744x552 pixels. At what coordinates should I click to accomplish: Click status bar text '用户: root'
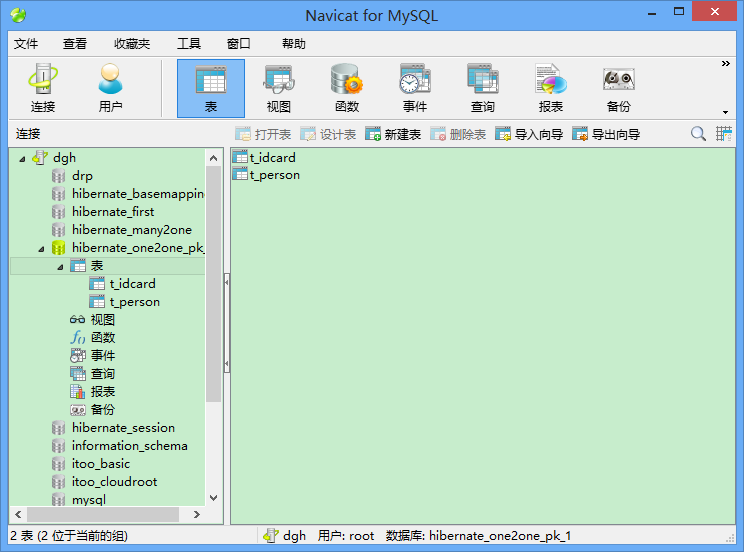346,536
